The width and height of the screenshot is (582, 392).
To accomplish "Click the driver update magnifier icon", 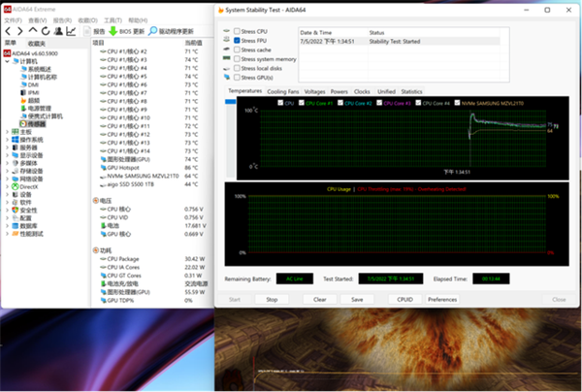I will 152,31.
